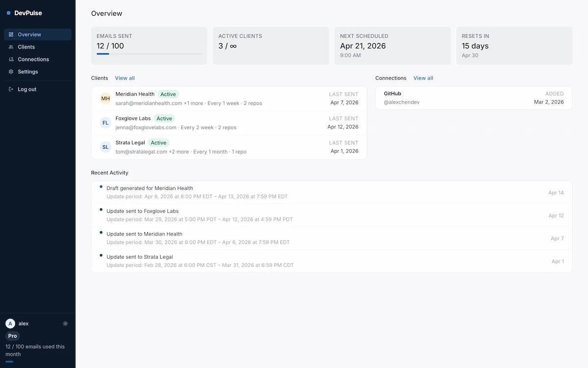Image resolution: width=588 pixels, height=368 pixels.
Task: Open the Settings menu item
Action: (28, 72)
